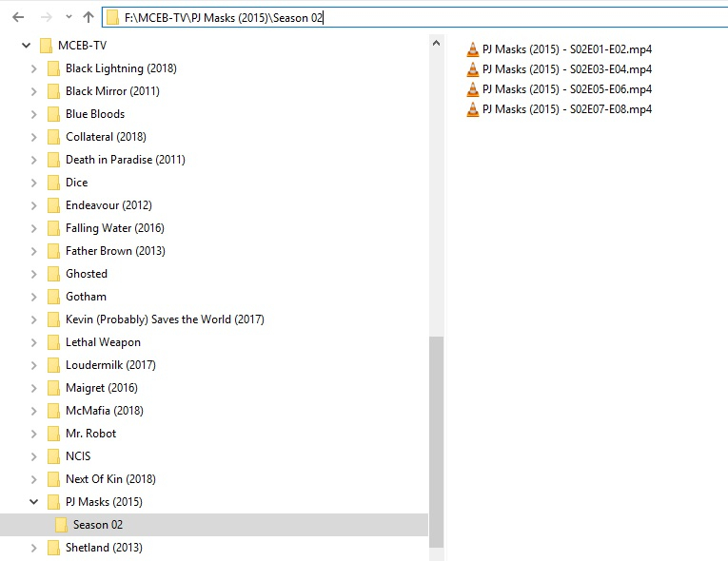
Task: Select the Shetland (2013) folder
Action: tap(104, 548)
